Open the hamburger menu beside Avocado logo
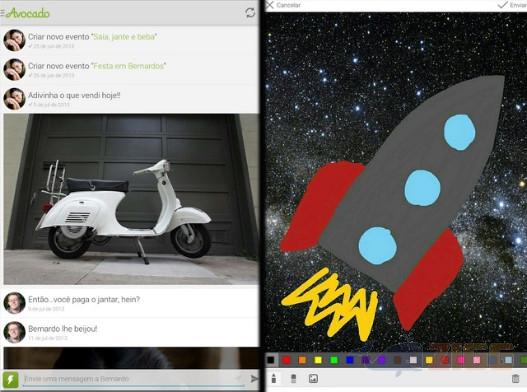The width and height of the screenshot is (527, 392). (x=2, y=13)
